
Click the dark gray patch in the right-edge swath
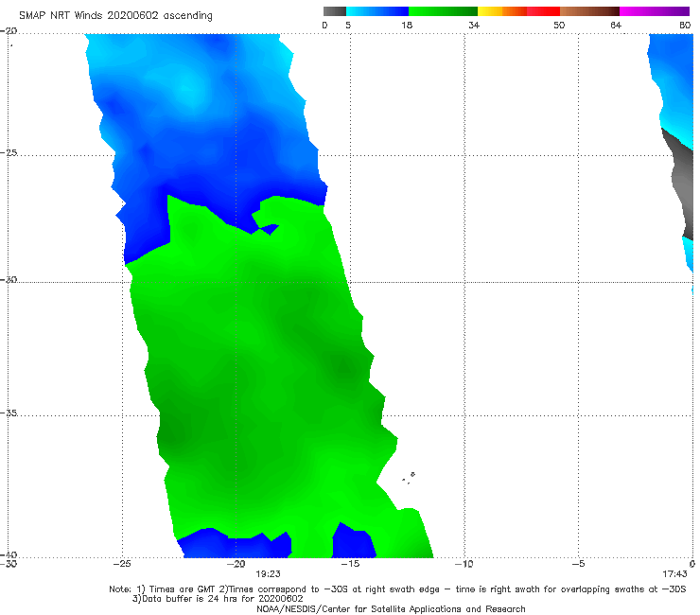click(681, 184)
